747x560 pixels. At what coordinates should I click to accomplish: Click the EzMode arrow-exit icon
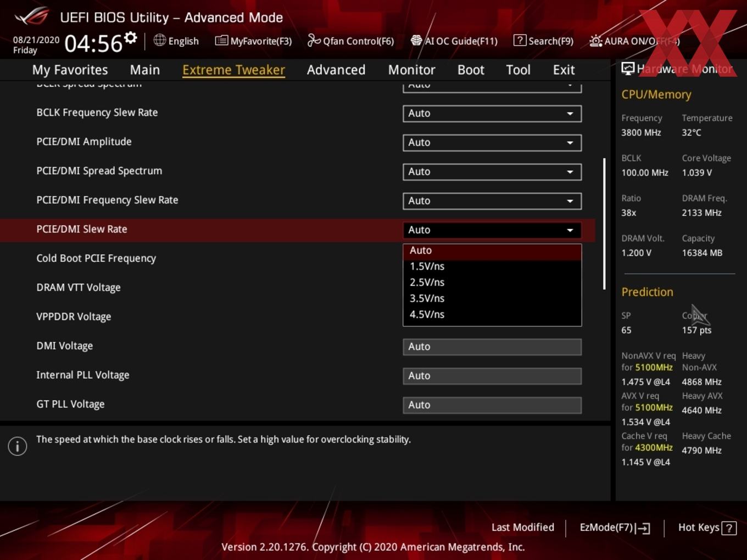tap(643, 528)
